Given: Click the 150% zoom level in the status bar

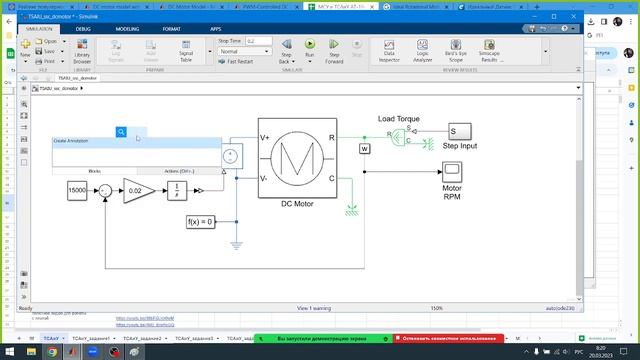Looking at the screenshot, I should point(436,308).
